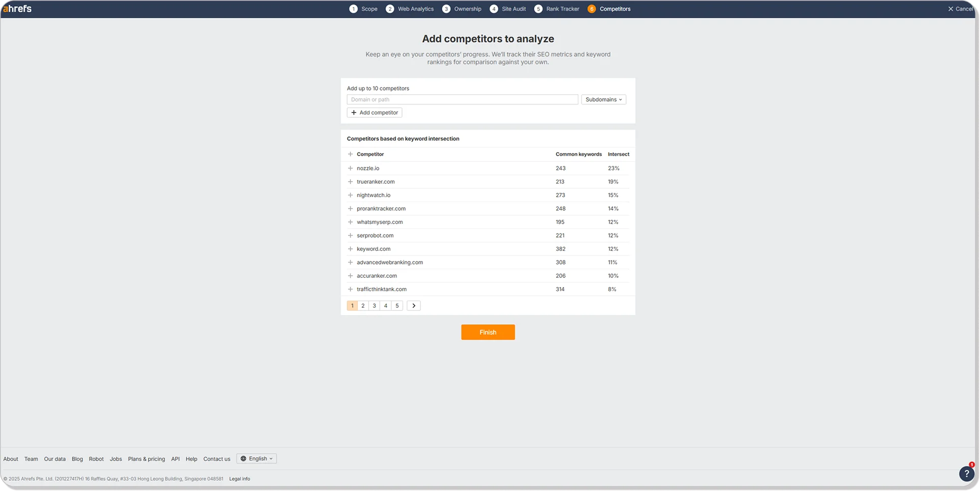
Task: Open the Legal info link
Action: [x=239, y=479]
